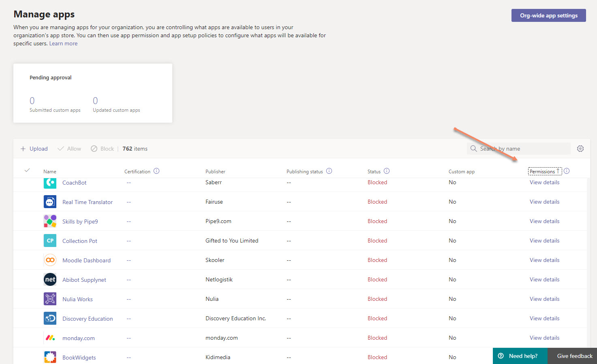Screen dimensions: 597x364
Task: Click publisher Kidimedia cell
Action: pyautogui.click(x=218, y=357)
